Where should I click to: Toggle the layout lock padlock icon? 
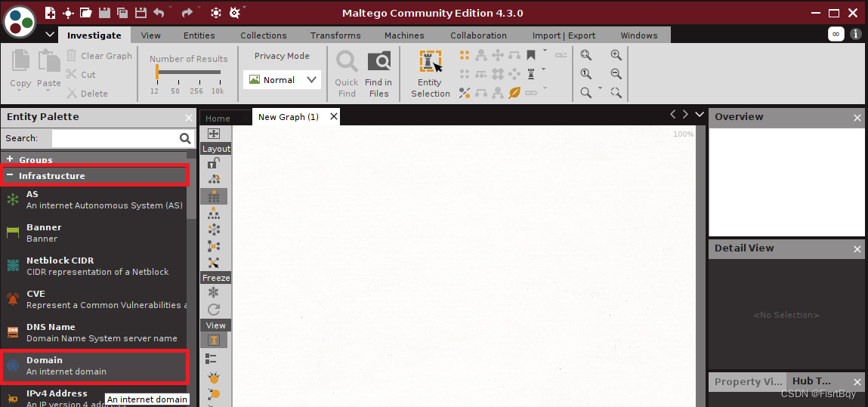pyautogui.click(x=214, y=163)
